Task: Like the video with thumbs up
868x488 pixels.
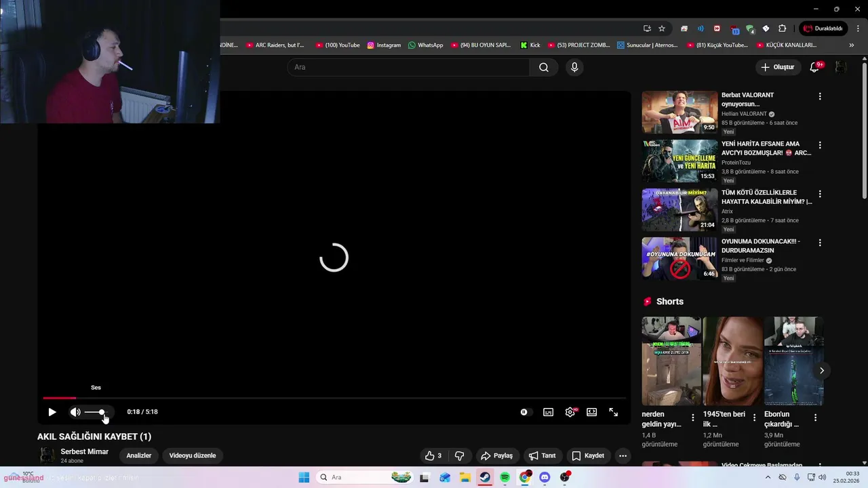Action: click(x=433, y=455)
